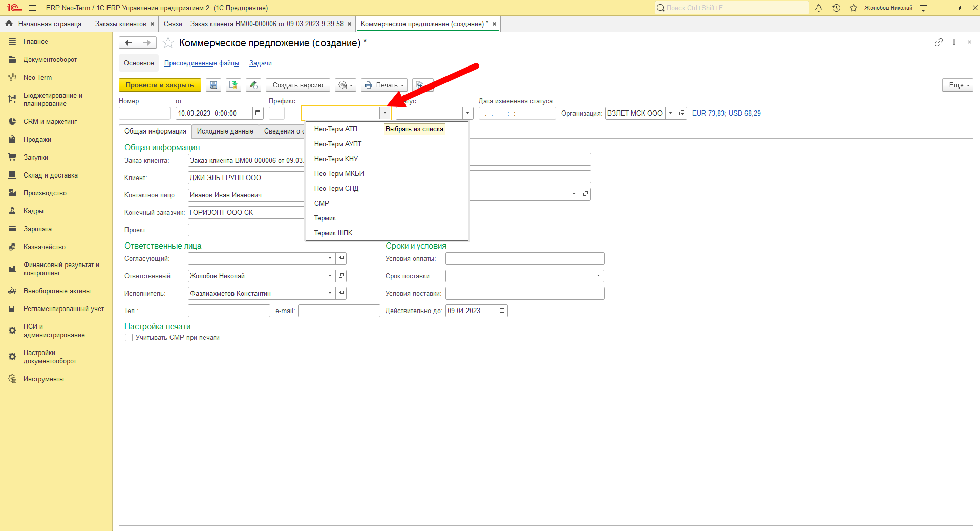Open notifications bell icon

tap(819, 8)
